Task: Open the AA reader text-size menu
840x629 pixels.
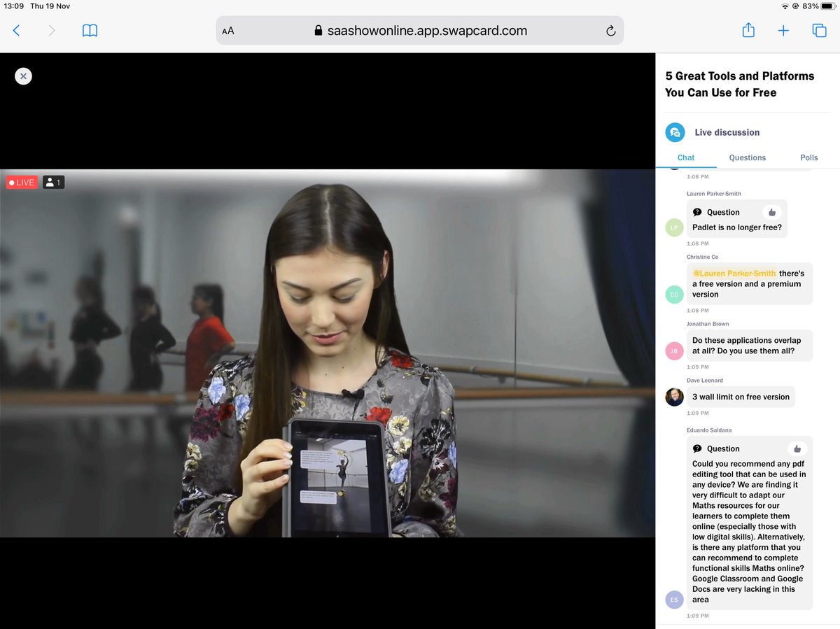Action: pos(228,31)
